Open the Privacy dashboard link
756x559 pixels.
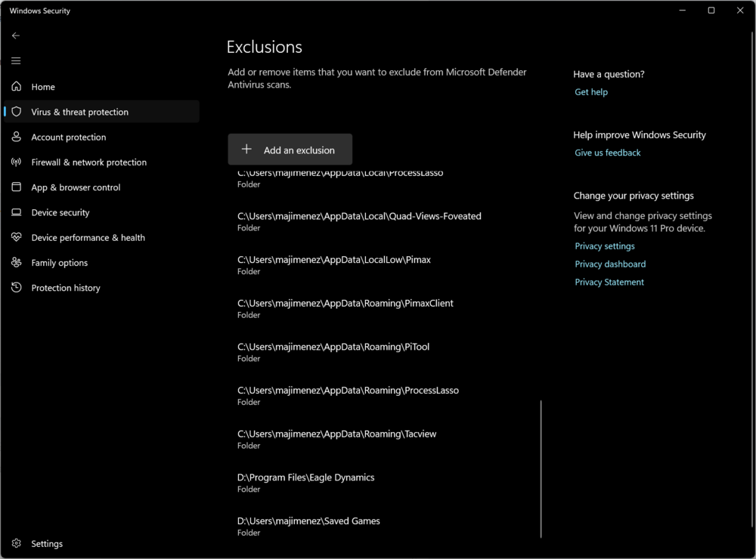click(610, 264)
